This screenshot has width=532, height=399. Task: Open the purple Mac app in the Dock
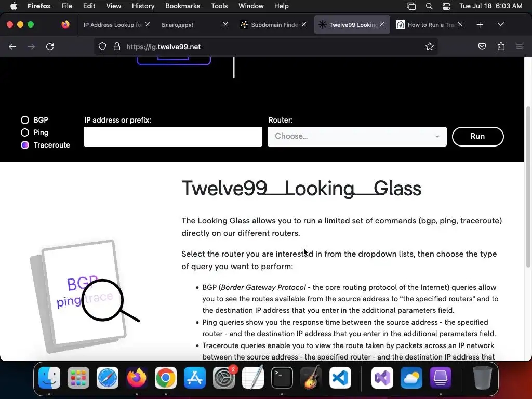(441, 377)
